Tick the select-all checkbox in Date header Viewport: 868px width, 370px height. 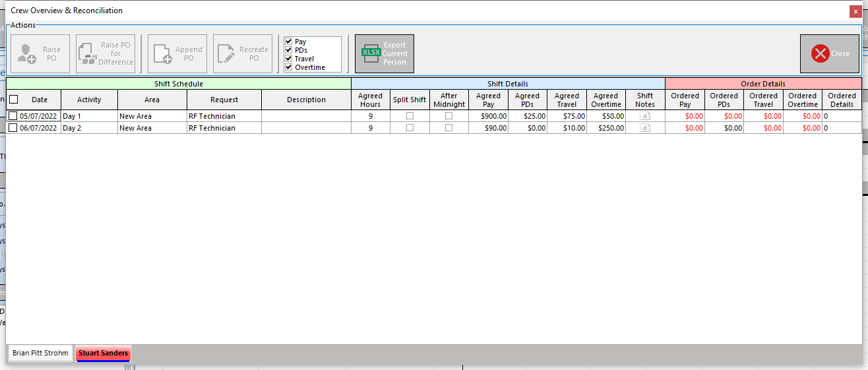point(13,100)
